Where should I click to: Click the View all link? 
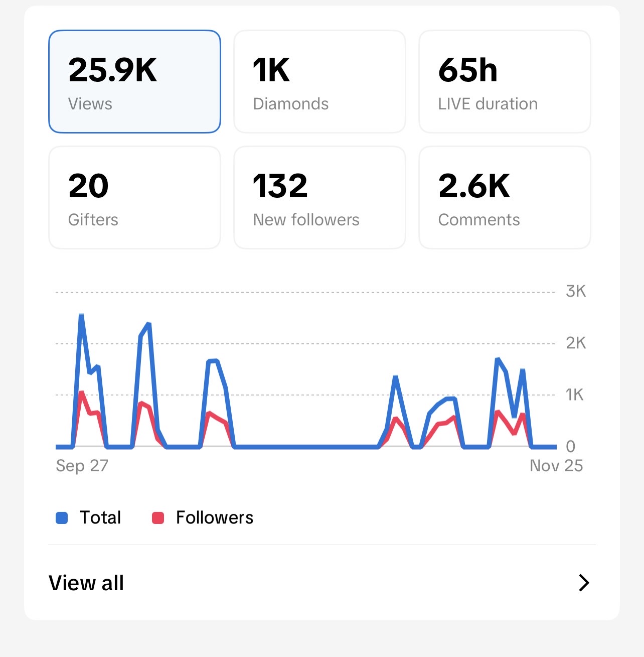(x=86, y=582)
